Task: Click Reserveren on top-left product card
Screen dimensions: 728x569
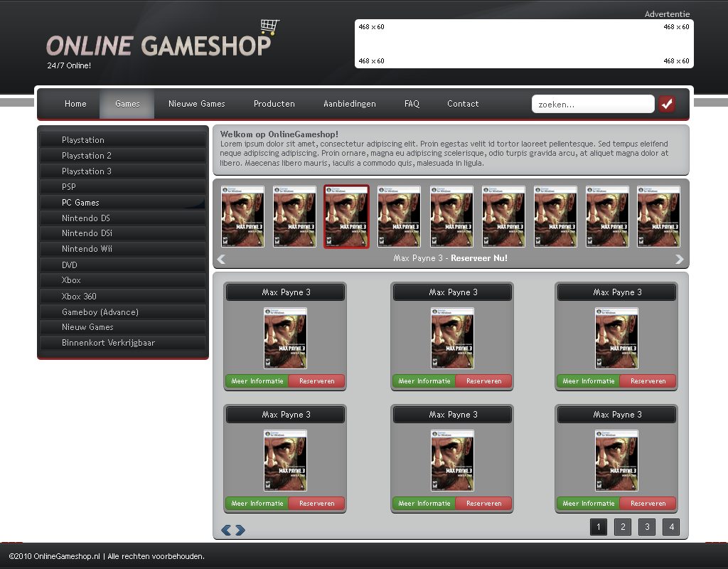Action: (316, 381)
